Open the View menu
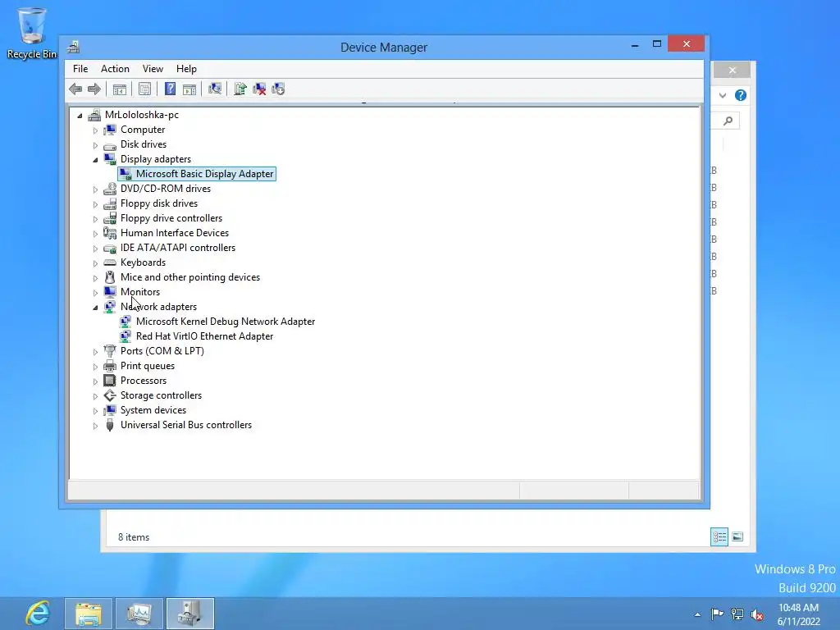This screenshot has width=840, height=630. click(153, 69)
